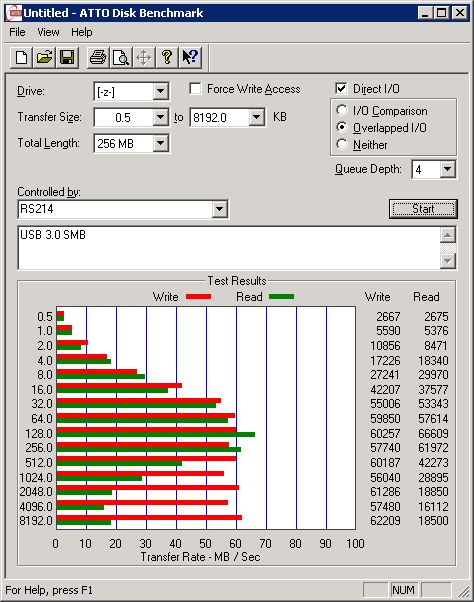Open the View menu
Viewport: 474px width, 602px height.
pos(48,32)
